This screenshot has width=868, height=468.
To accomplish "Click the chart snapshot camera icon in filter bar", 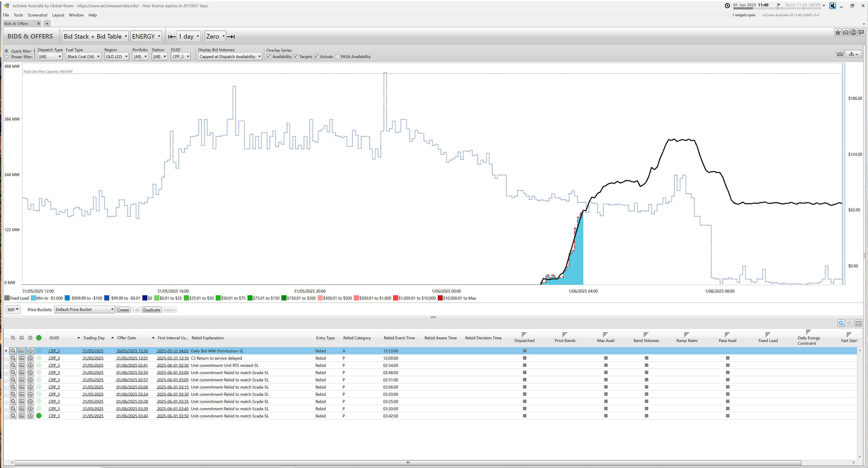I will point(840,54).
